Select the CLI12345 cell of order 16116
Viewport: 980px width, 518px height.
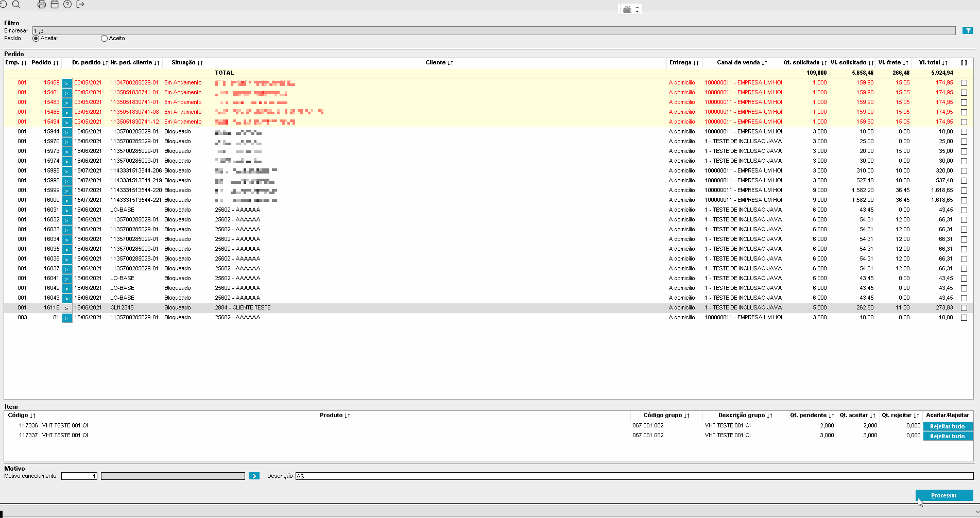coord(122,308)
